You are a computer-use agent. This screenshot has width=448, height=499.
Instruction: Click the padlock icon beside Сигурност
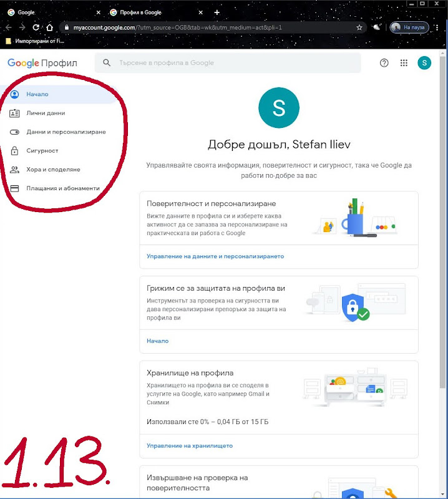point(14,150)
